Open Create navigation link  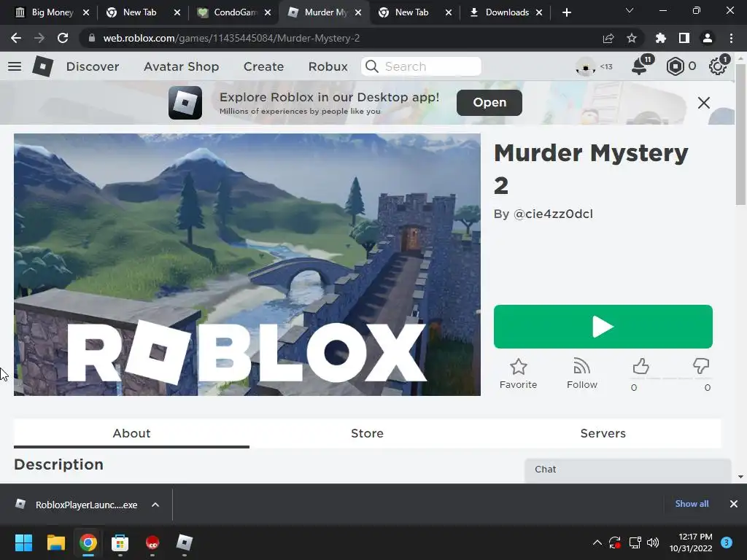point(263,66)
